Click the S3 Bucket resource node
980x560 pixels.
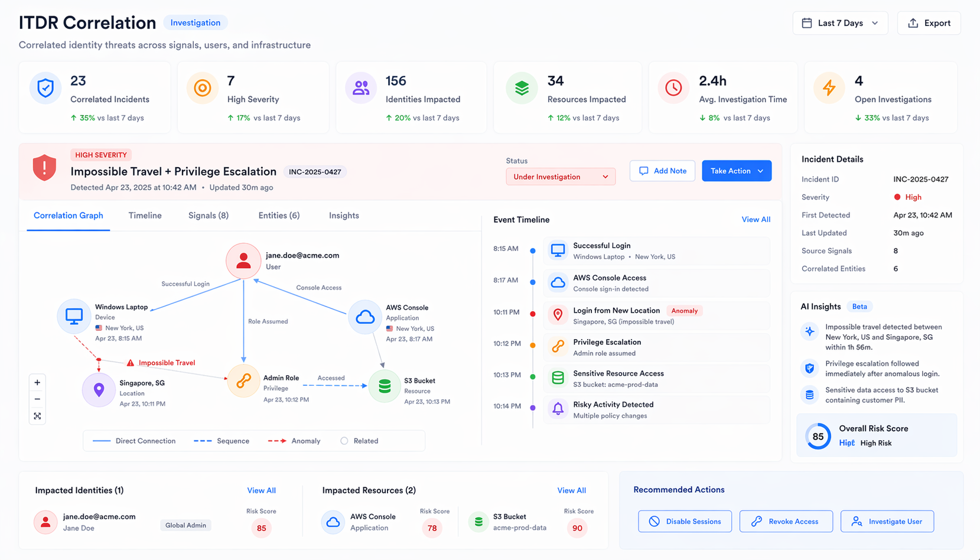pos(385,386)
